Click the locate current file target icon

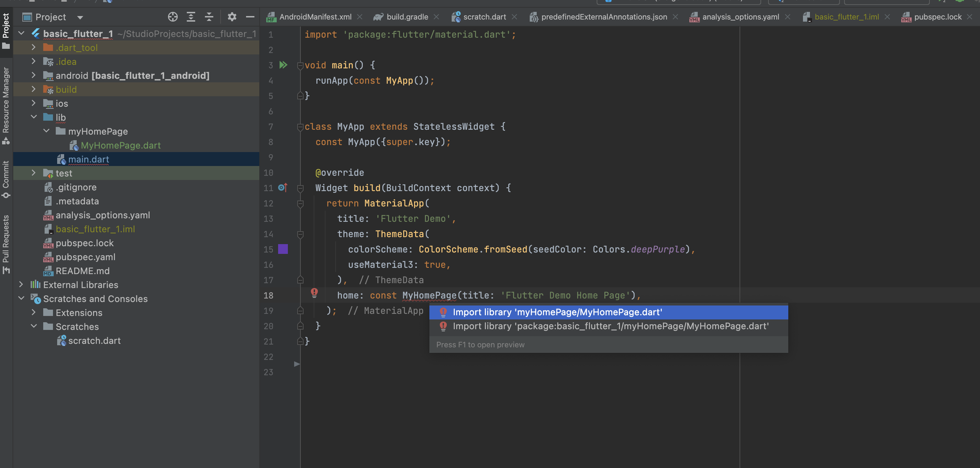click(x=173, y=17)
